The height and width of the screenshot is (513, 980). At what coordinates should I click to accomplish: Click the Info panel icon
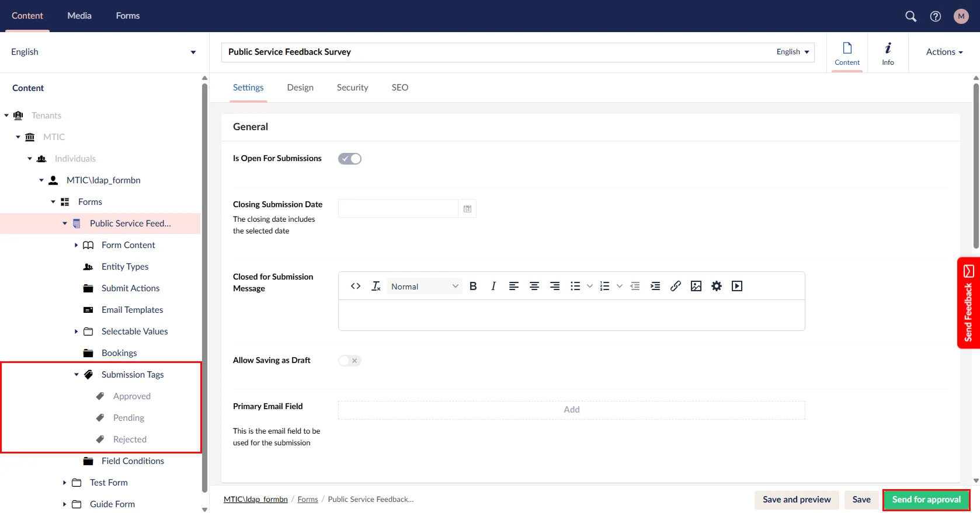pyautogui.click(x=888, y=53)
